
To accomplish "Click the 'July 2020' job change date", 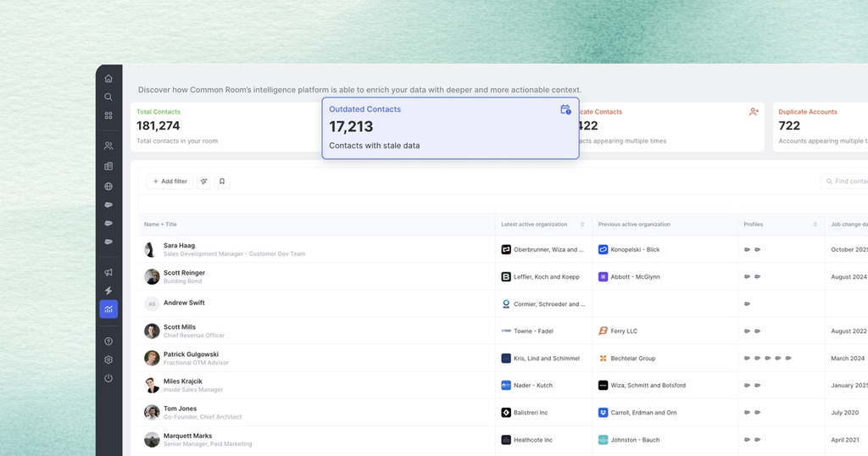I will pyautogui.click(x=845, y=413).
